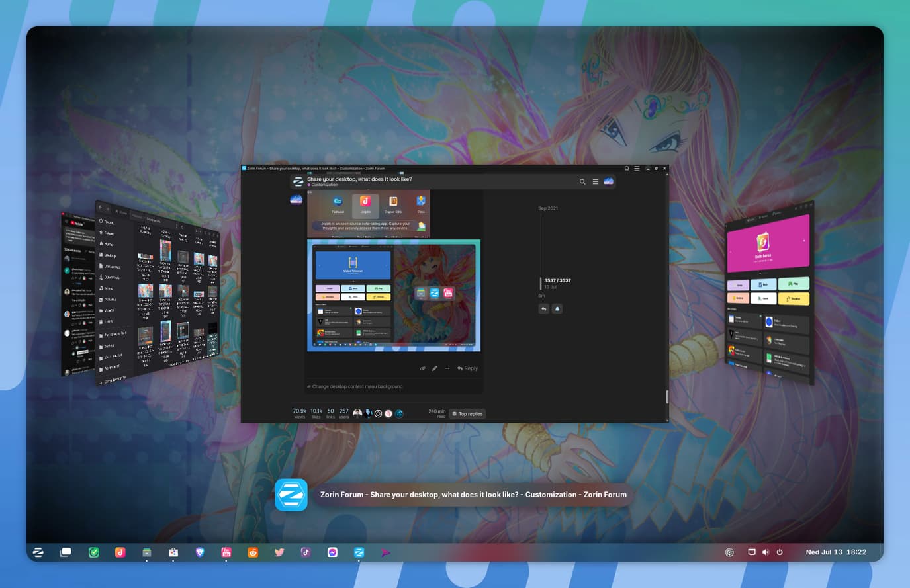910x588 pixels.
Task: Click the forum page vertical scrollbar
Action: pos(666,397)
